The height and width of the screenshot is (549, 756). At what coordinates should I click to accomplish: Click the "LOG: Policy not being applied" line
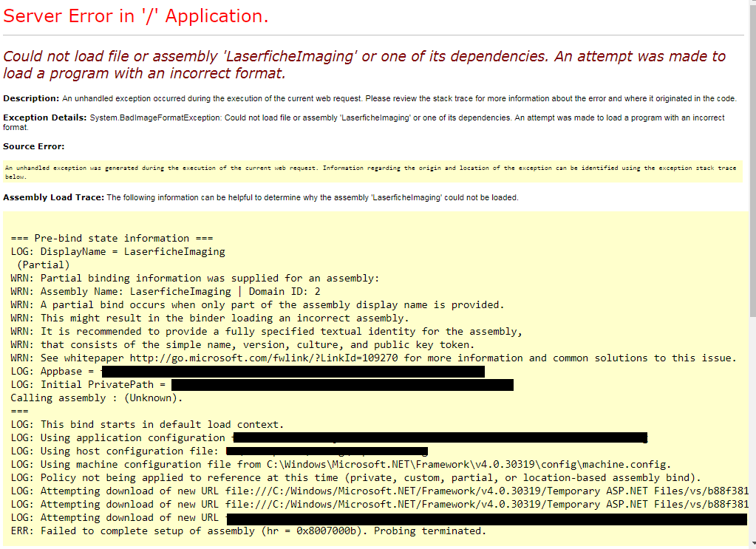[355, 477]
